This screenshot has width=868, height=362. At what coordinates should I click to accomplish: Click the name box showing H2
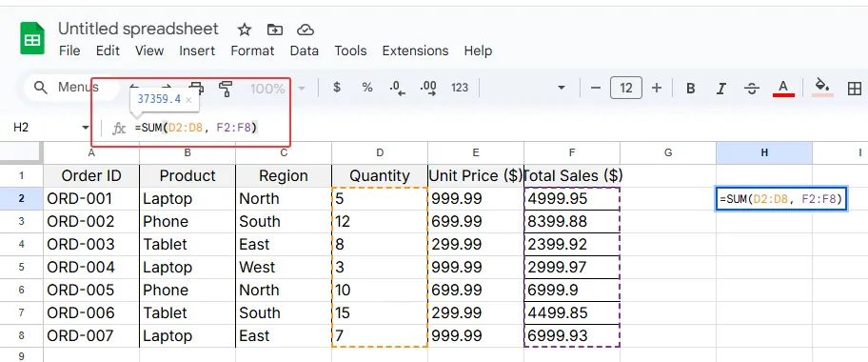(21, 128)
